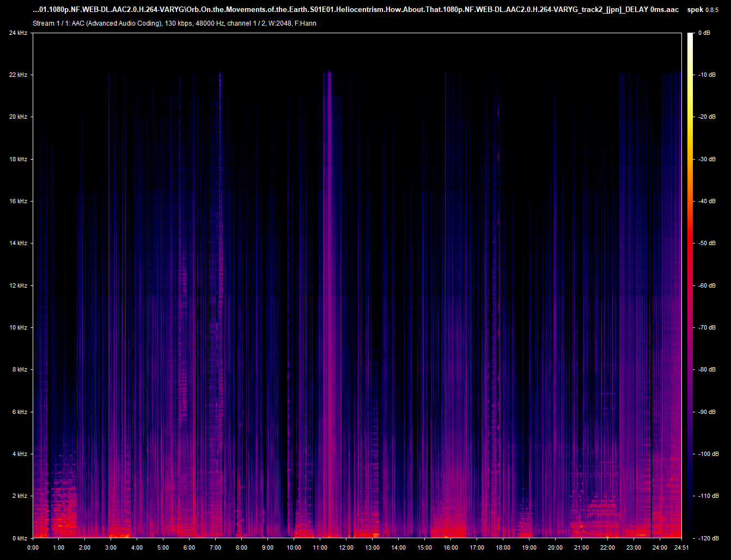Click the -50 dB label on the scale
The image size is (731, 560).
707,244
